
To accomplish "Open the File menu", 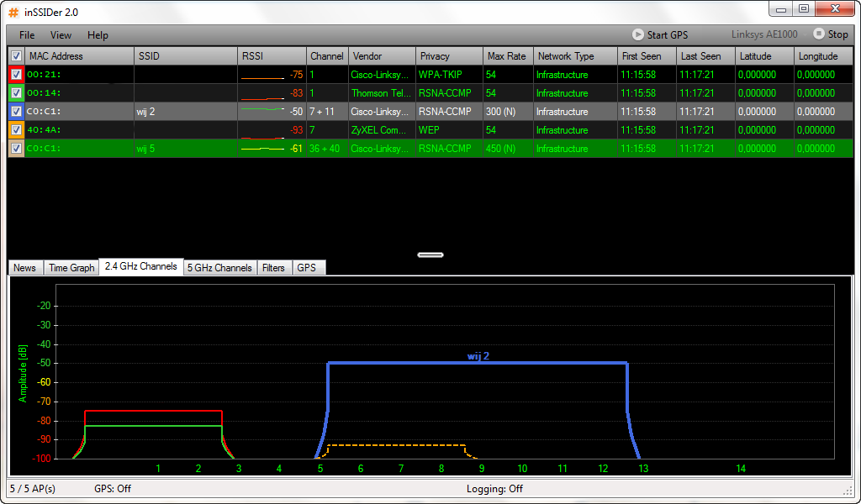I will tap(27, 35).
